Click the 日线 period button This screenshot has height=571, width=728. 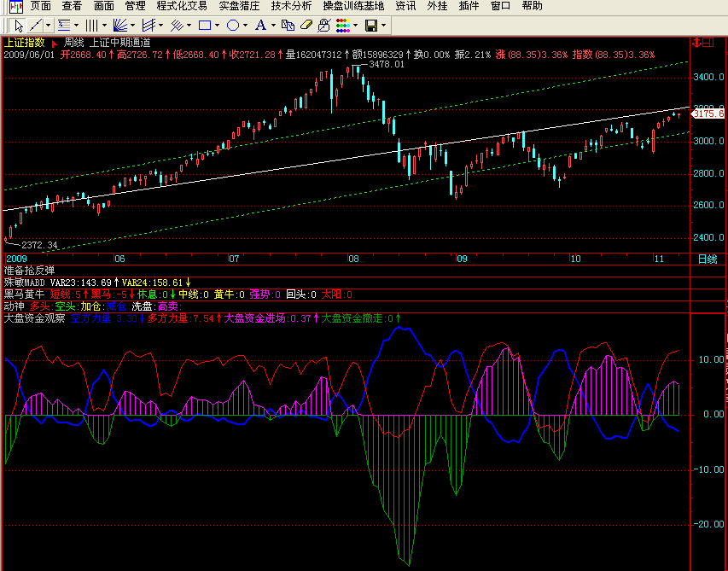pos(708,259)
